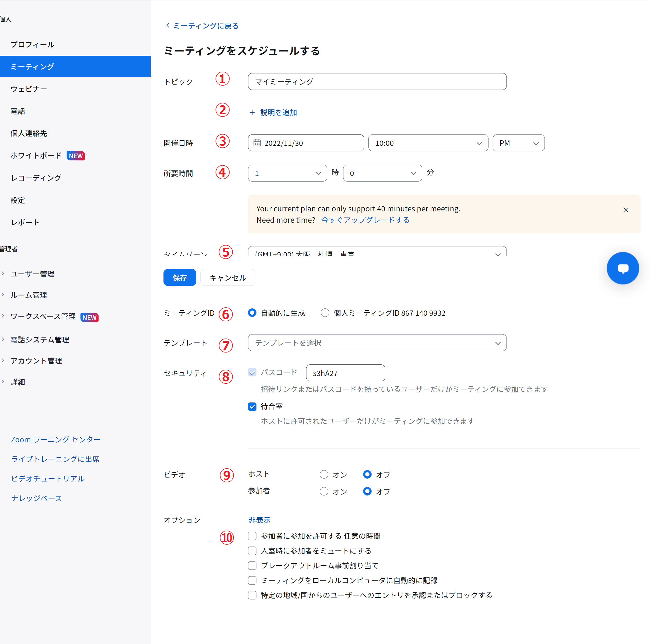This screenshot has height=644, width=651.
Task: Select 個人ミーティングID radio option
Action: pyautogui.click(x=325, y=313)
